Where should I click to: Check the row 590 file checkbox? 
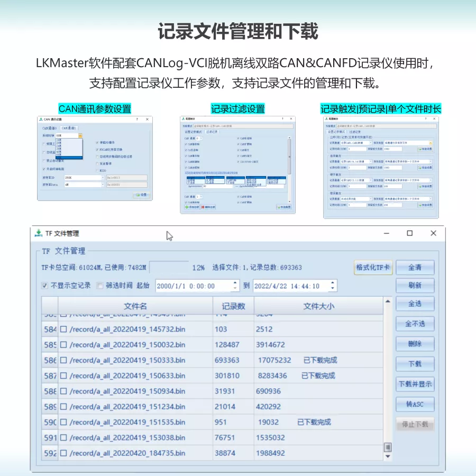coord(63,422)
